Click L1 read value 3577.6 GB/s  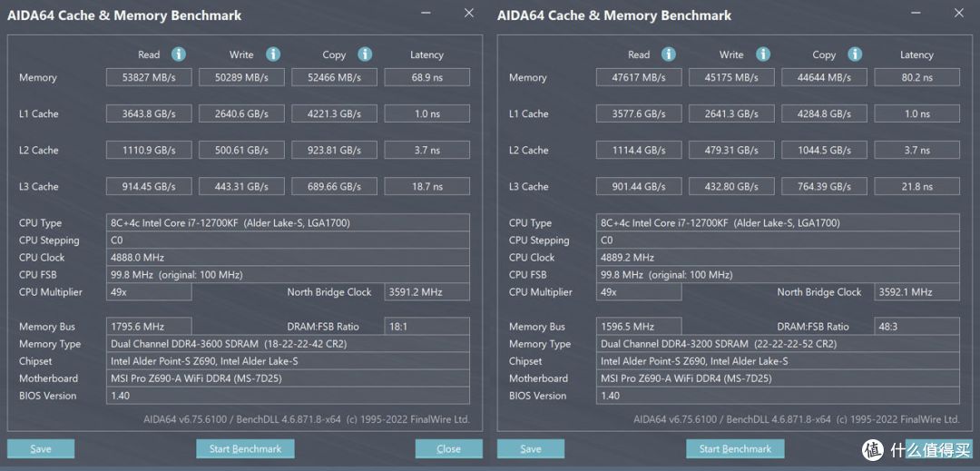[639, 113]
